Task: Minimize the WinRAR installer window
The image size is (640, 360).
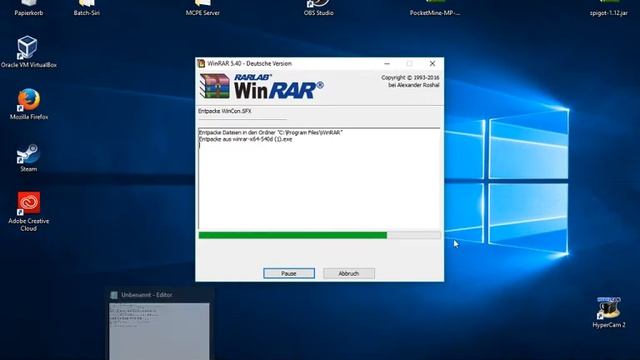Action: [x=387, y=64]
